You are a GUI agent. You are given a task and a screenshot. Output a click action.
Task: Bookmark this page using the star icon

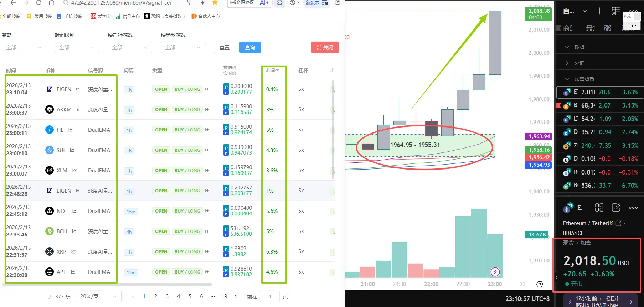click(x=215, y=3)
